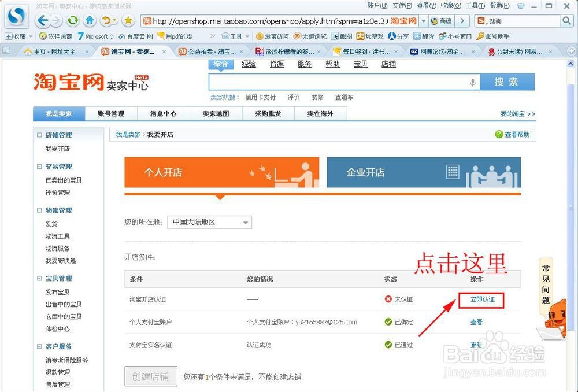Click the page refresh icon on browser toolbar

(x=72, y=21)
